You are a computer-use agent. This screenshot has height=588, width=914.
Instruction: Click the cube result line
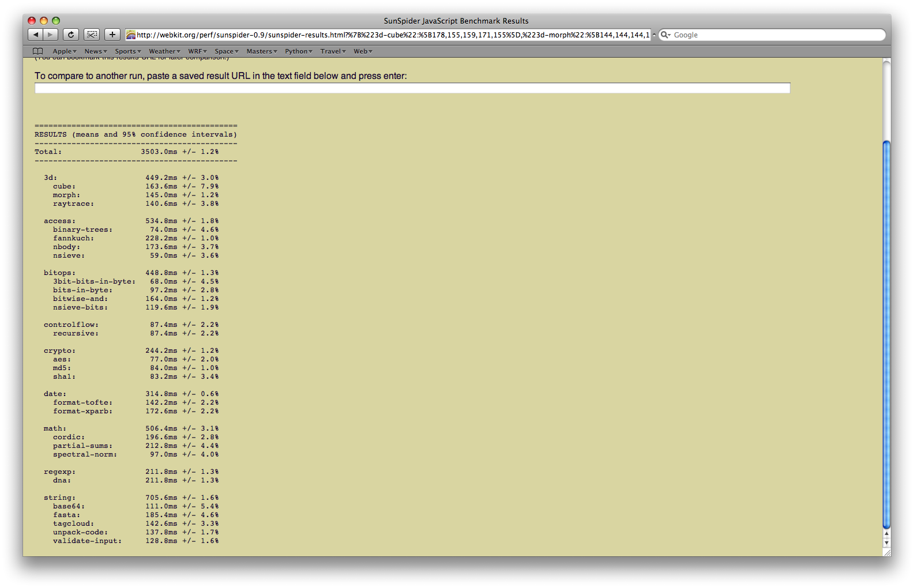pos(136,187)
